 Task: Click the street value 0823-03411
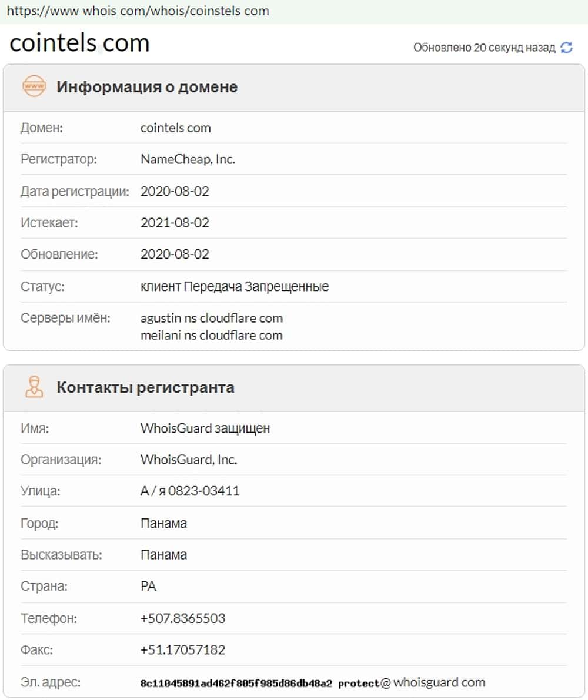coord(190,491)
